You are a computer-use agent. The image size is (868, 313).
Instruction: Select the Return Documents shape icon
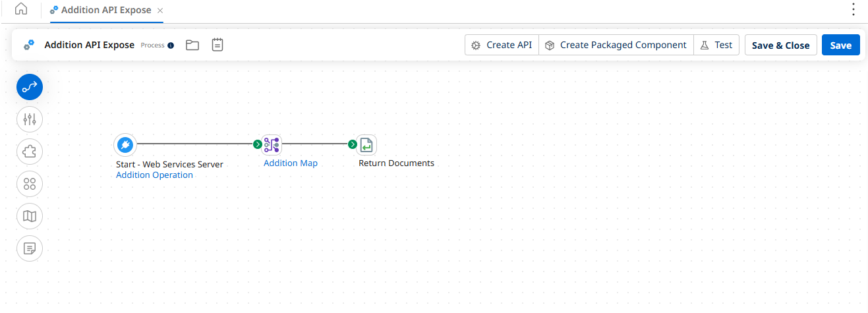click(x=366, y=144)
